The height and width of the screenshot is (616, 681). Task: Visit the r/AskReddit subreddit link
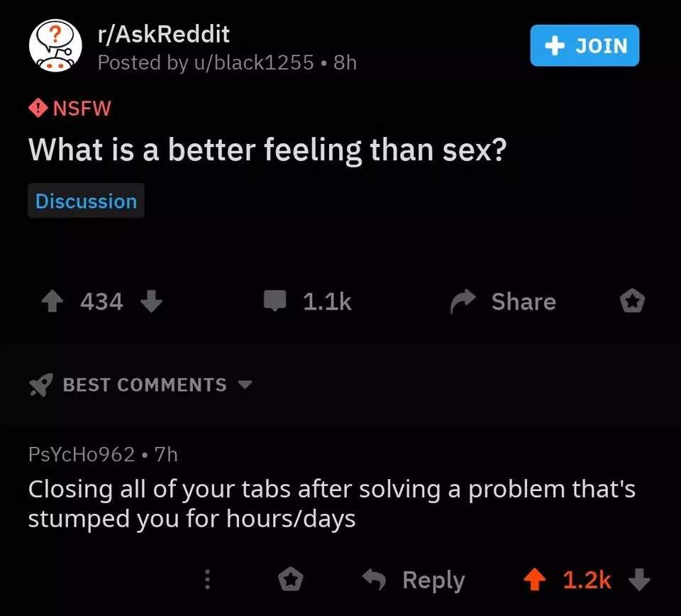point(163,33)
